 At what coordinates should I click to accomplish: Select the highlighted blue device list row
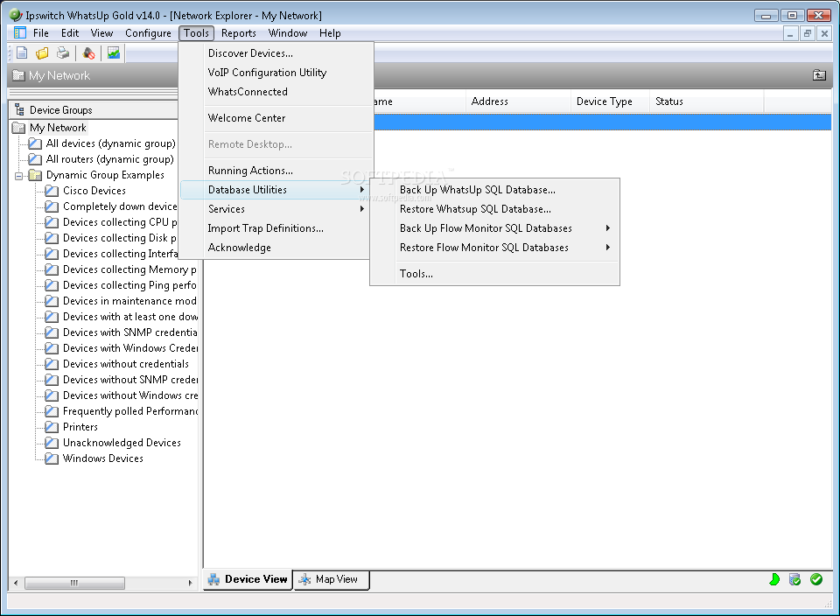tap(602, 122)
